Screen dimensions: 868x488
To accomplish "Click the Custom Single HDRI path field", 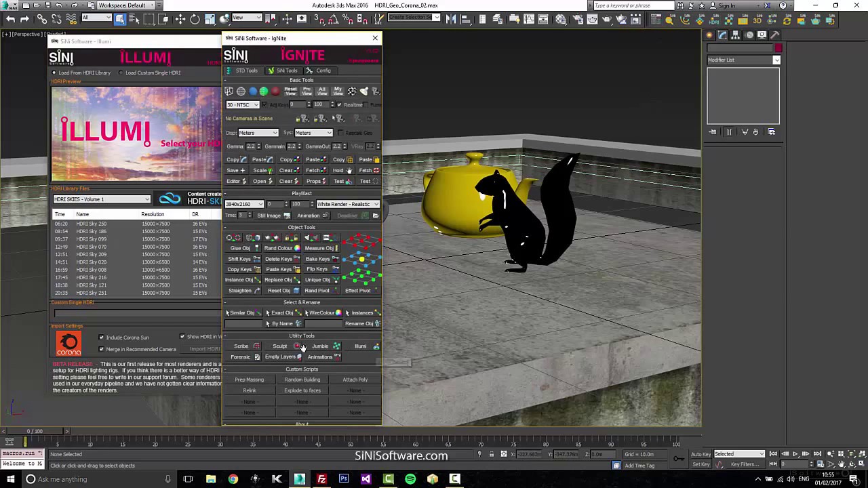I will click(138, 313).
